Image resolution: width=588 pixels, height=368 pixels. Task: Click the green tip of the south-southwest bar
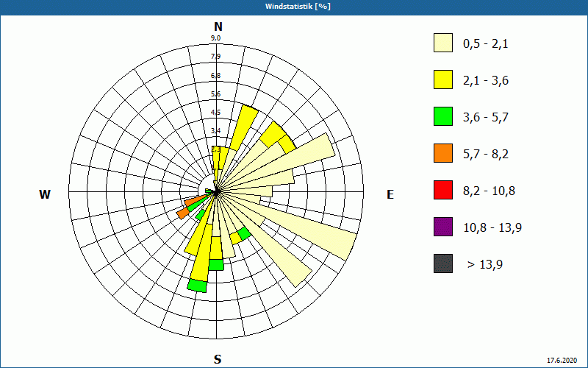click(197, 286)
